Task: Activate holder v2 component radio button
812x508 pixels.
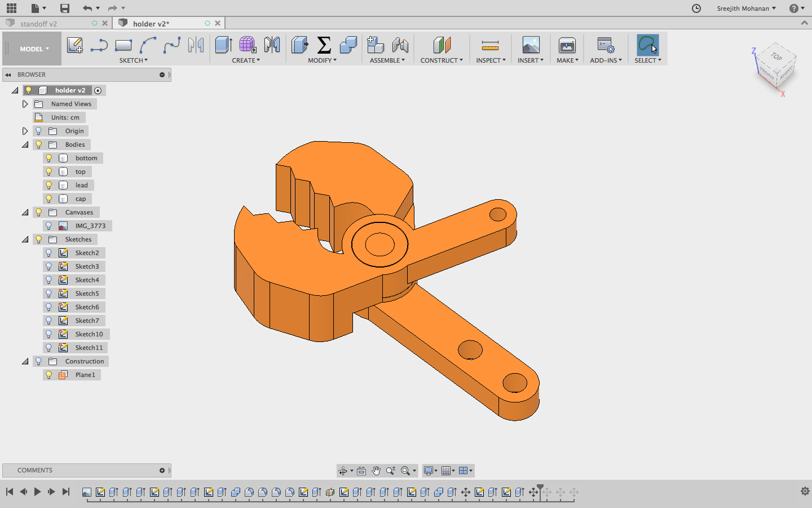Action: point(98,90)
